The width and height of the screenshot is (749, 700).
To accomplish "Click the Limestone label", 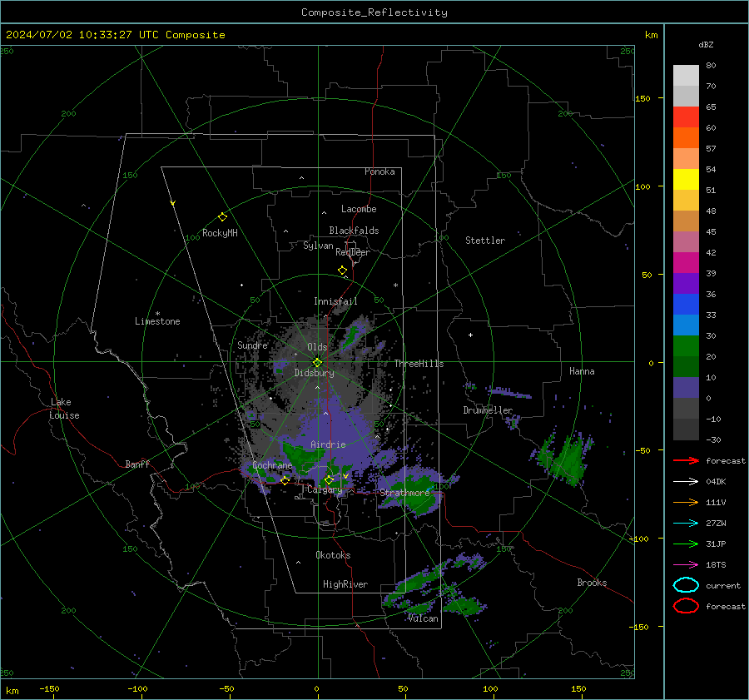I will tap(157, 321).
